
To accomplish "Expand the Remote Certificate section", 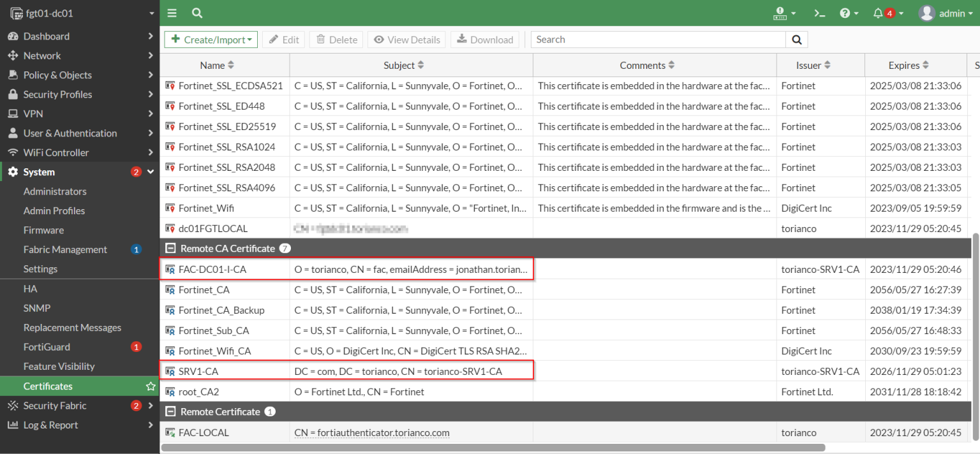I will [x=170, y=411].
